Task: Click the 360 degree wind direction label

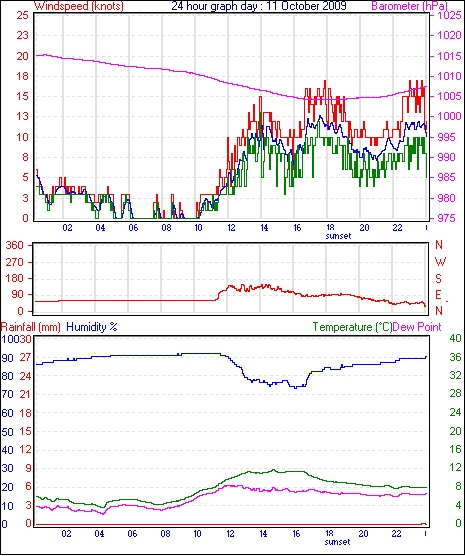Action: (15, 245)
